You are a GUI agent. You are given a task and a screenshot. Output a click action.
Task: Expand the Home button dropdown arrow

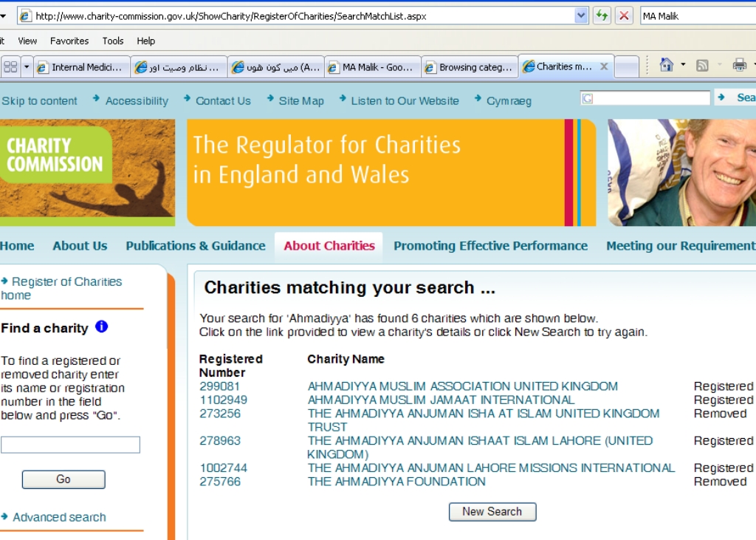pos(683,66)
